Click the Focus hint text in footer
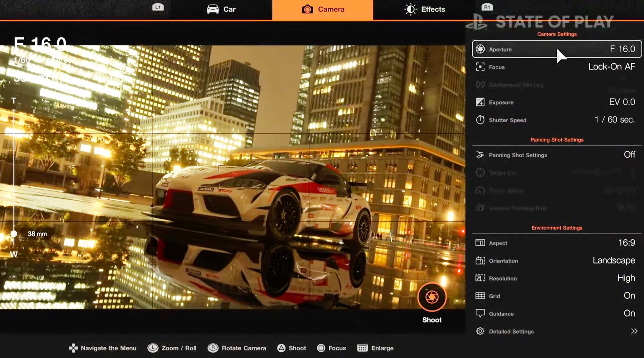644x358 pixels. click(337, 348)
